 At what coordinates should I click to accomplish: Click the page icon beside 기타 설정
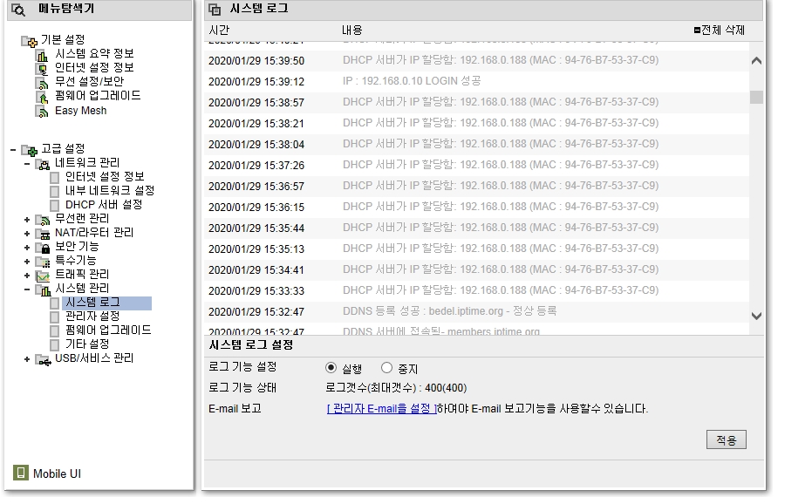point(54,345)
